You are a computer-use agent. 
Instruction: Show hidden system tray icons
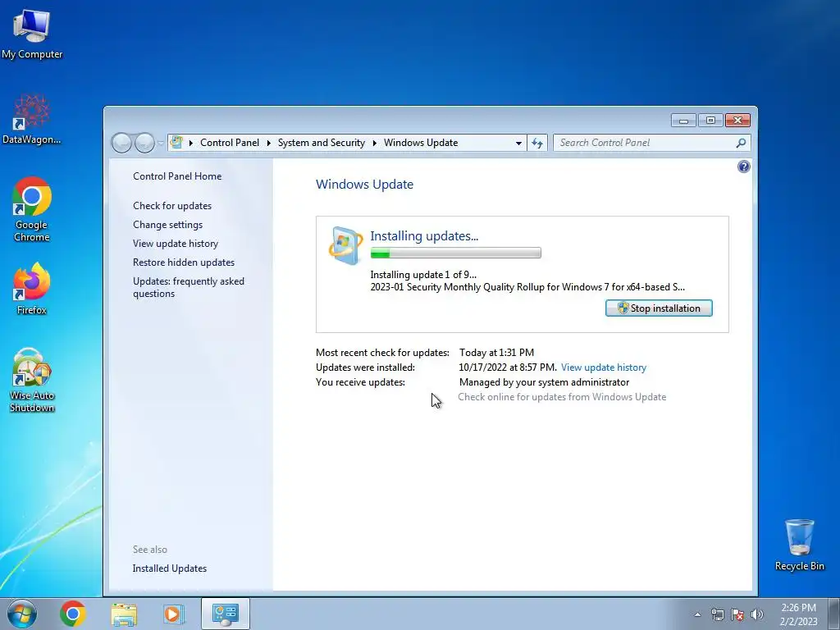pos(697,614)
